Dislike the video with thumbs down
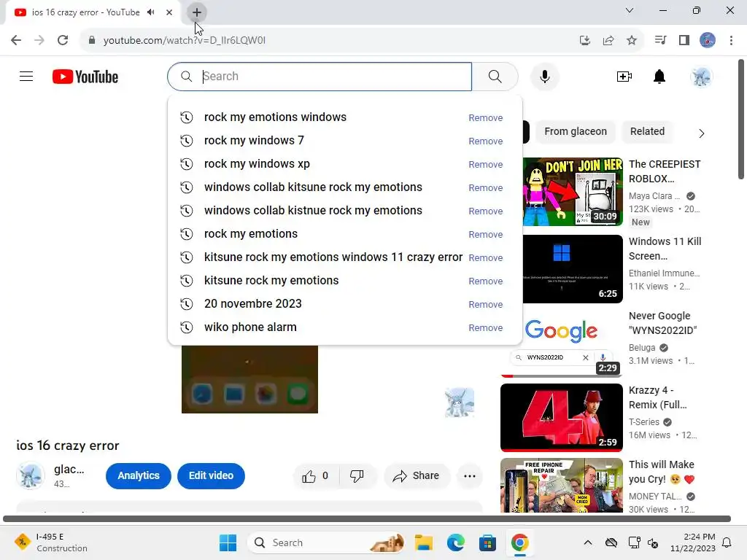Image resolution: width=747 pixels, height=560 pixels. pos(357,475)
